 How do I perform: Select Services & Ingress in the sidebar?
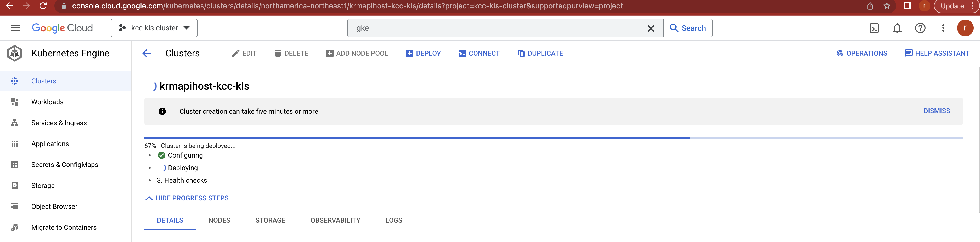(x=59, y=123)
